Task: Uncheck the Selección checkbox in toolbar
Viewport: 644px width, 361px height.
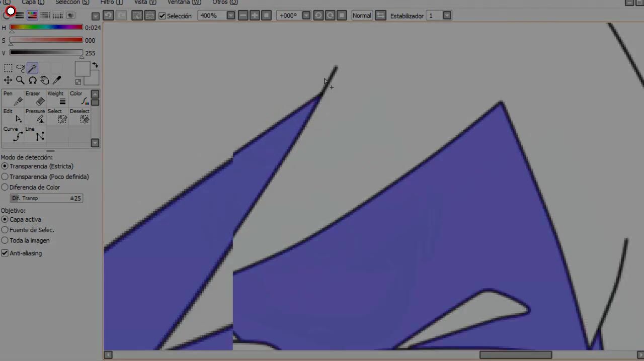Action: pyautogui.click(x=162, y=16)
